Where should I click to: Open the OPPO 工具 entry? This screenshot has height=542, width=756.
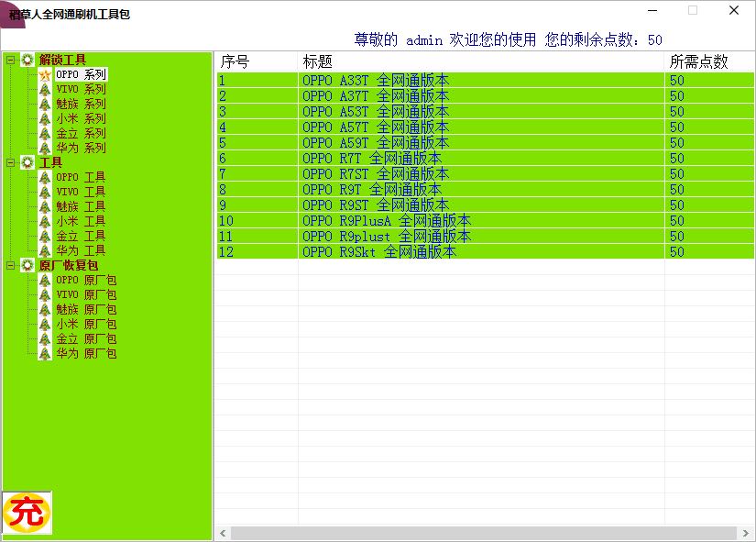(81, 177)
